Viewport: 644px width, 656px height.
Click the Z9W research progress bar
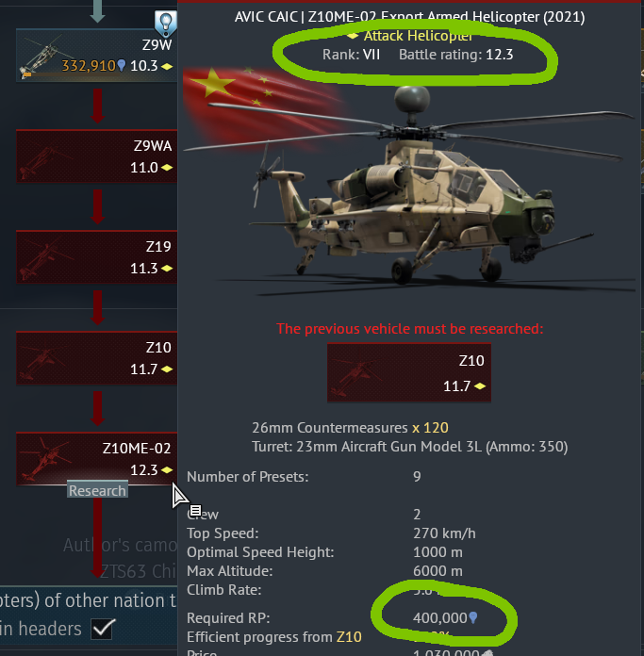tap(97, 74)
